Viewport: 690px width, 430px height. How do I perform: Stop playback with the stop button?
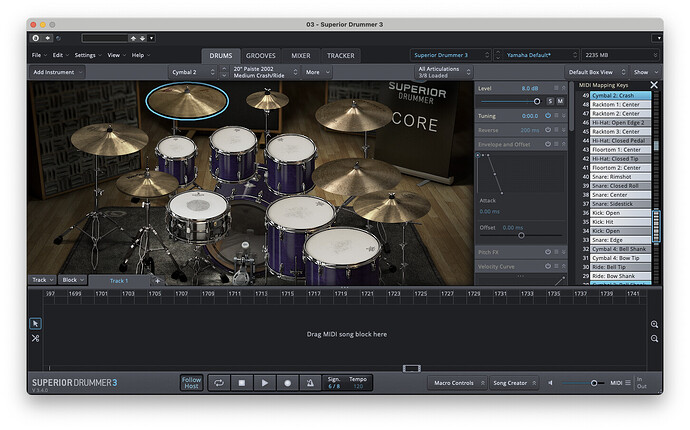[x=242, y=383]
